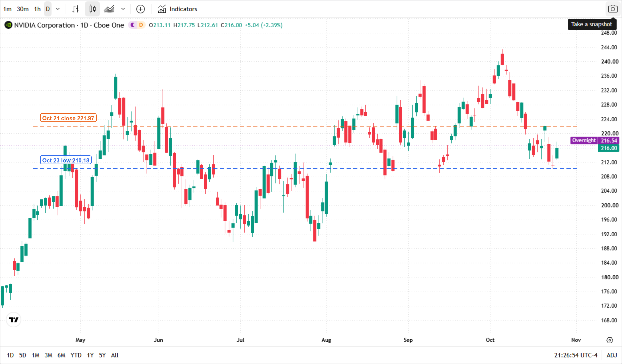This screenshot has width=622, height=364.
Task: Expand the chart style dropdown arrow
Action: point(123,9)
